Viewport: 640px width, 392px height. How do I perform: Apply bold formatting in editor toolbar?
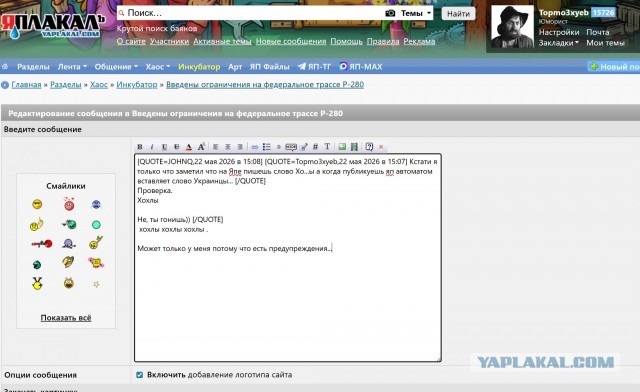[140, 147]
